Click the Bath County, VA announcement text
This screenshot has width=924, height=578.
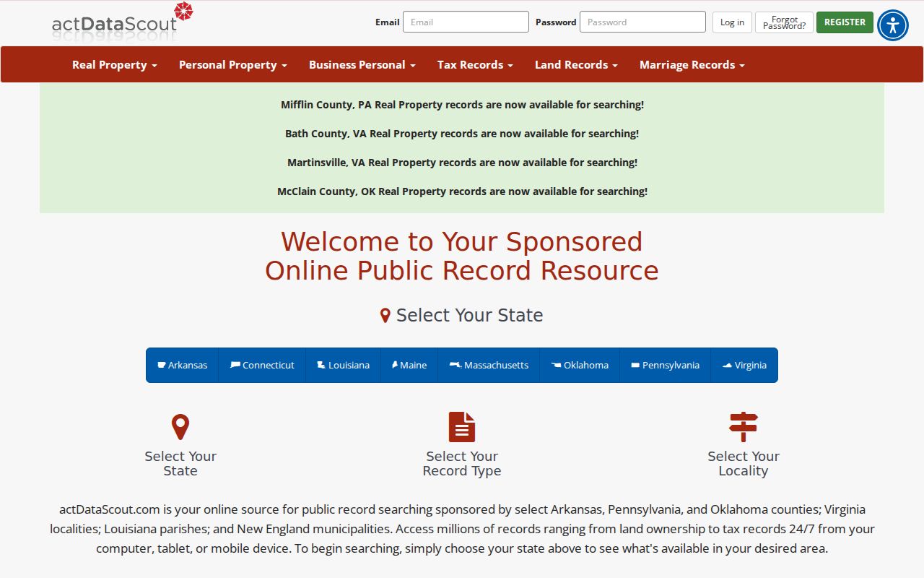462,134
